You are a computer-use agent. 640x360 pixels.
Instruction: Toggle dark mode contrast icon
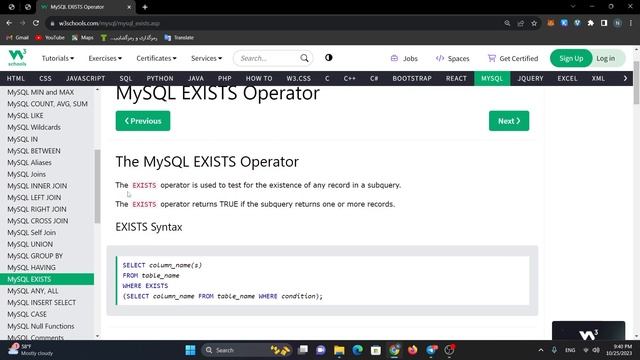tap(329, 58)
